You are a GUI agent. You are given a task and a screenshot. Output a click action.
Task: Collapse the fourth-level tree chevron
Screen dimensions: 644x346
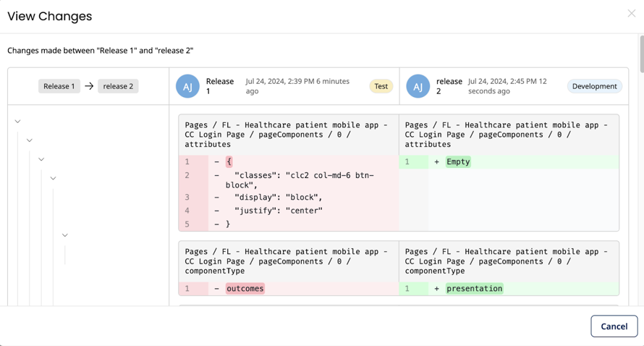[x=53, y=178]
